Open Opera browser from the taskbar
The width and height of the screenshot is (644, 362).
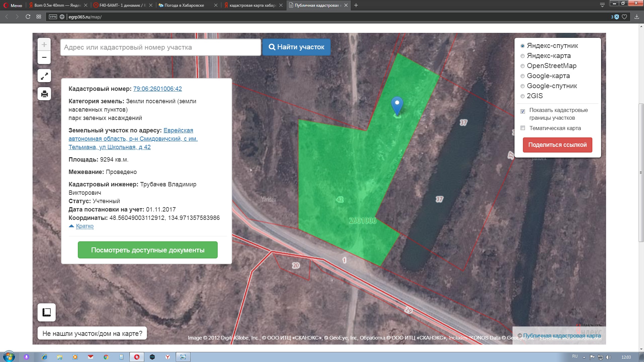[x=137, y=357]
